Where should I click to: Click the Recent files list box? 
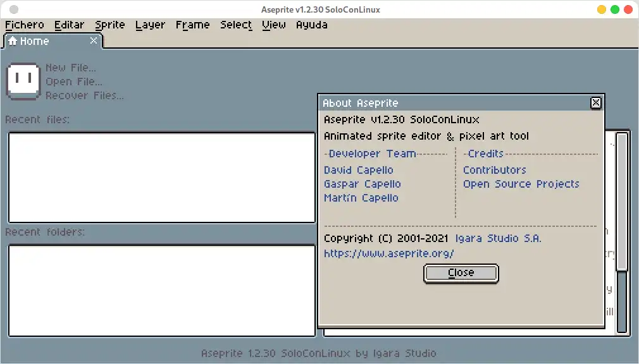[162, 178]
